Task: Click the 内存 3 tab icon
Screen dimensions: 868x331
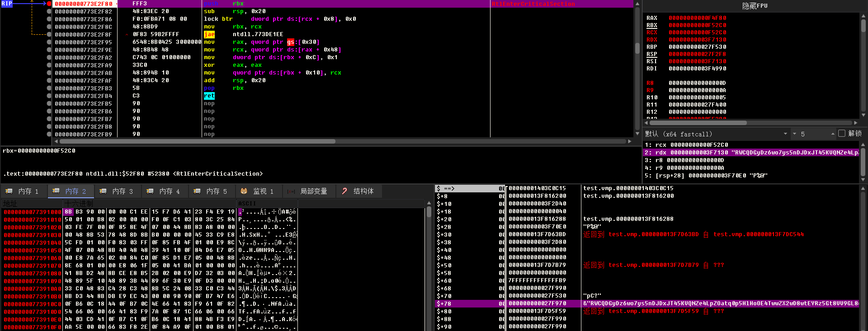Action: (x=103, y=191)
